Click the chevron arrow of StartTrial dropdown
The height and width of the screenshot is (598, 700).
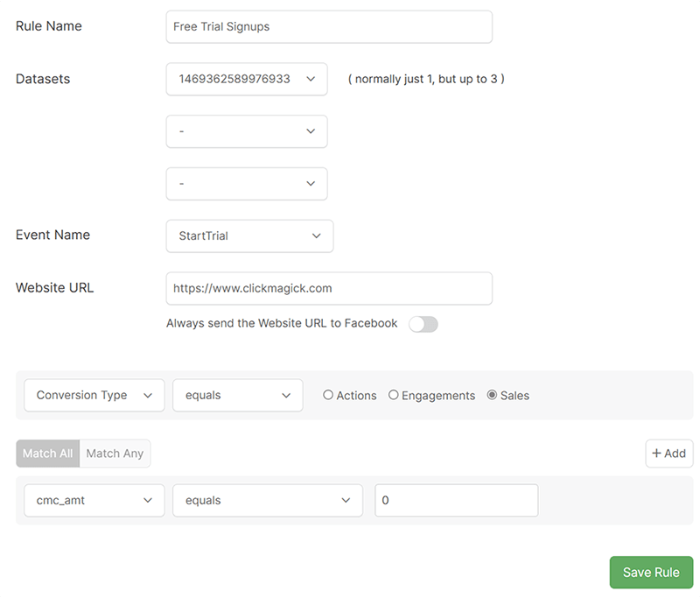(316, 236)
